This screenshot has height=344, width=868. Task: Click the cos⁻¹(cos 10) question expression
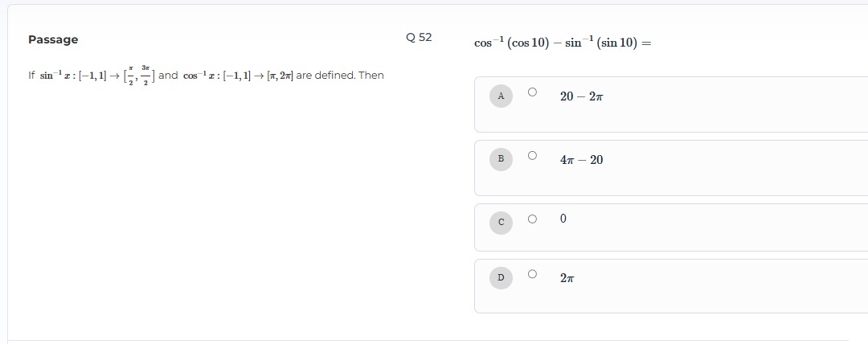[x=563, y=43]
